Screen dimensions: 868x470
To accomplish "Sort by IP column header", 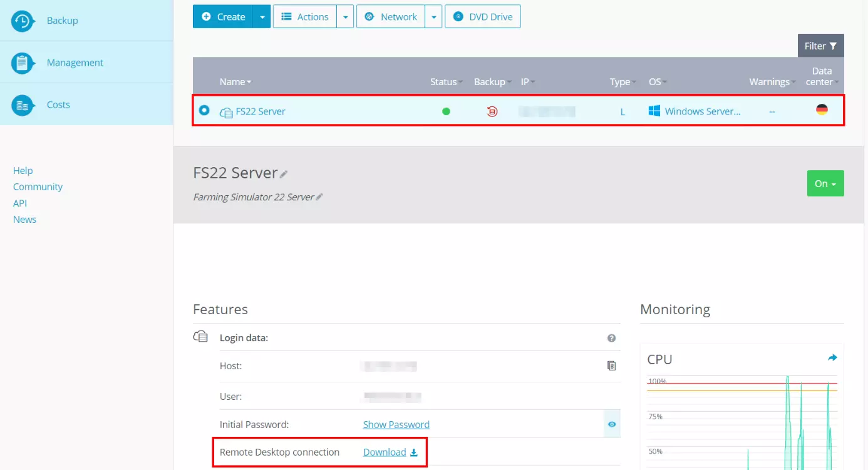I will [x=528, y=82].
